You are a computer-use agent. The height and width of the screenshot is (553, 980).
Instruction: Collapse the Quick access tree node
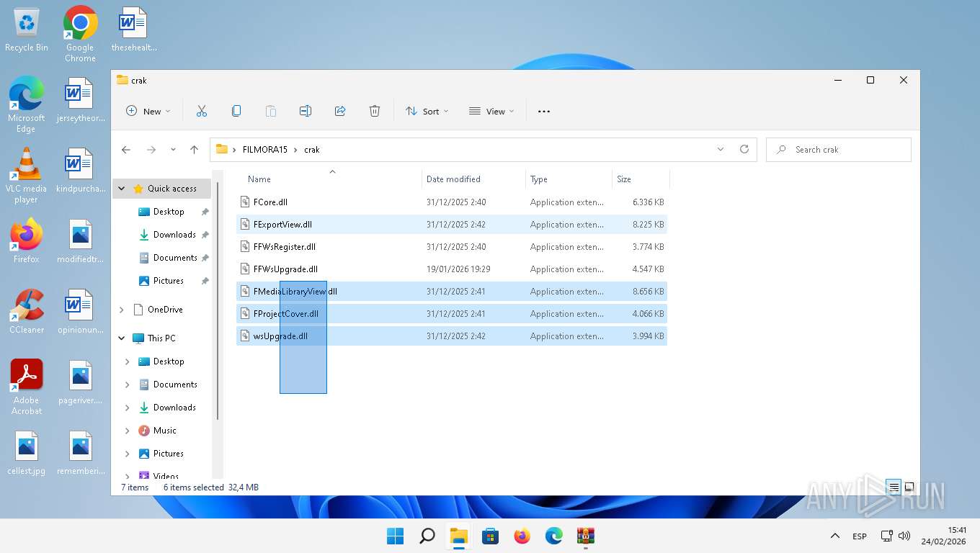click(x=121, y=189)
